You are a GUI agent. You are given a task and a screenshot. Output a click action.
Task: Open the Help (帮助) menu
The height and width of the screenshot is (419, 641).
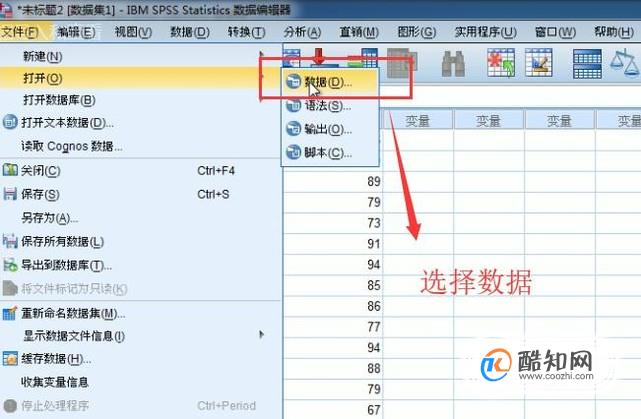(614, 32)
